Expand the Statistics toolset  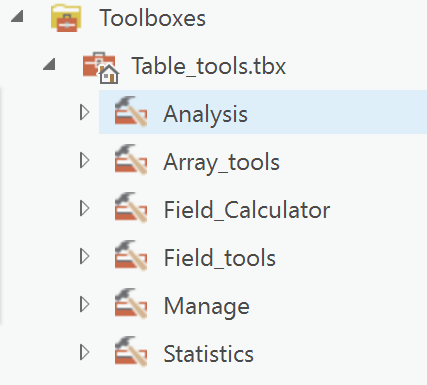point(85,352)
